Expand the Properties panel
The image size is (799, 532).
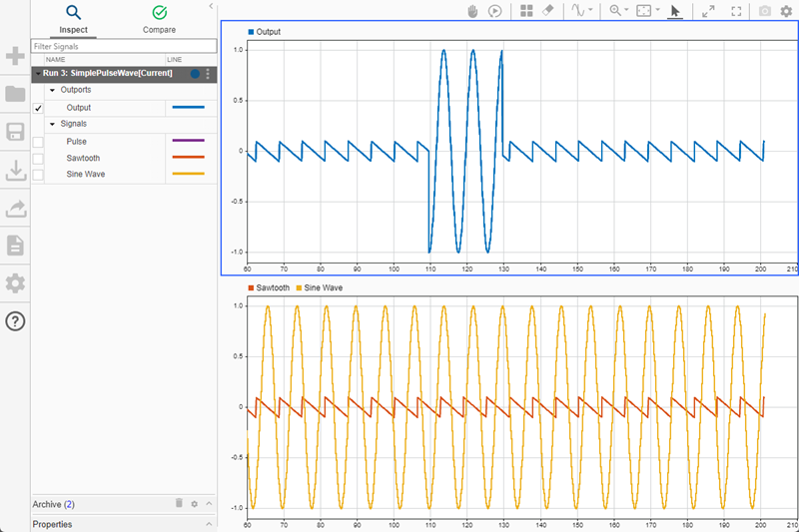point(209,524)
